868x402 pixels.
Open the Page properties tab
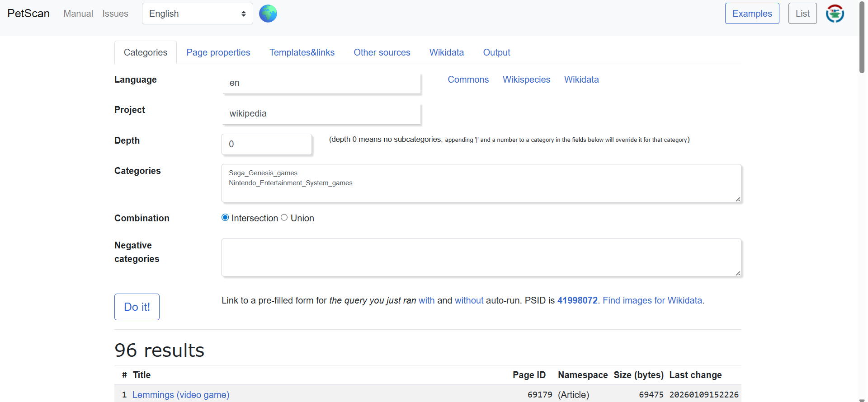(x=218, y=52)
